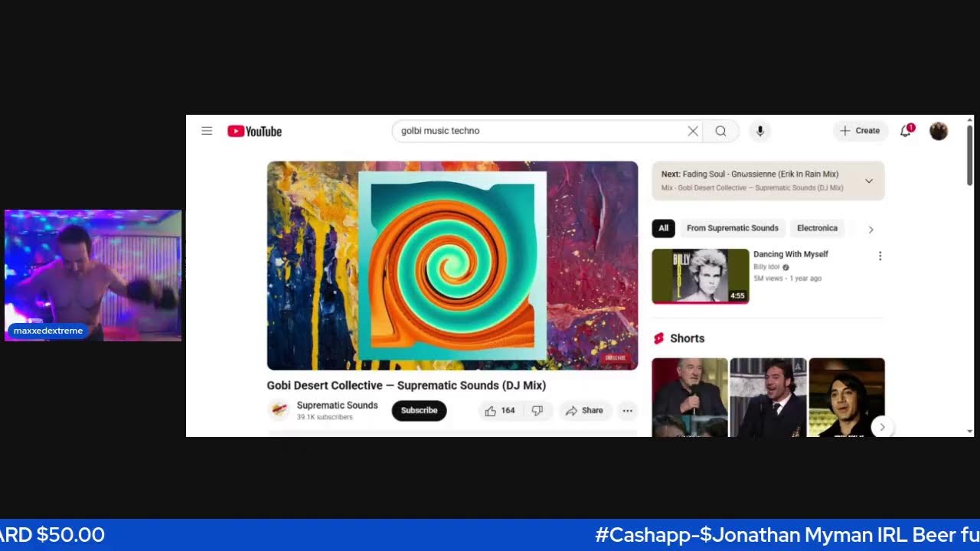Open the notifications bell
Image resolution: width=980 pixels, height=551 pixels.
pos(906,131)
